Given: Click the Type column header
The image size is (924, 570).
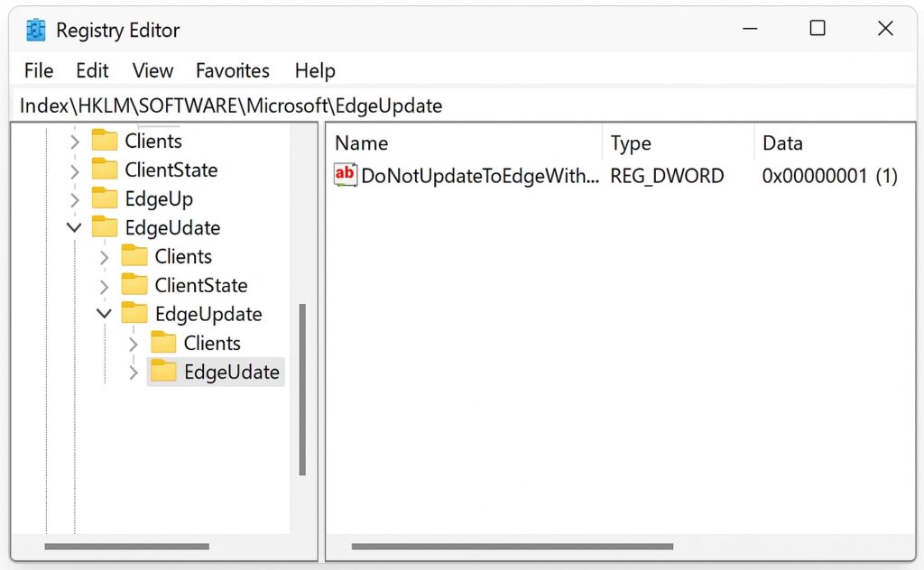Looking at the screenshot, I should (x=630, y=142).
